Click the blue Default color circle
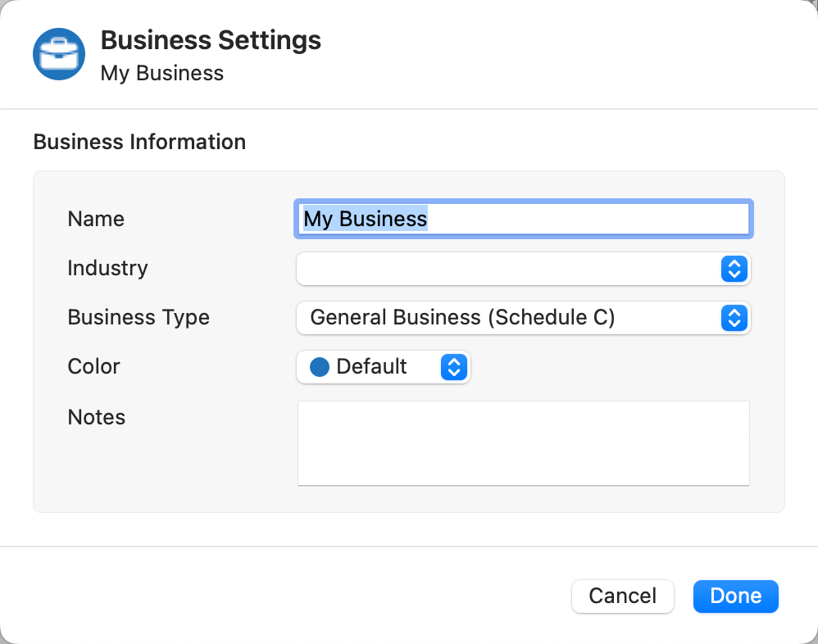This screenshot has height=644, width=818. 320,367
